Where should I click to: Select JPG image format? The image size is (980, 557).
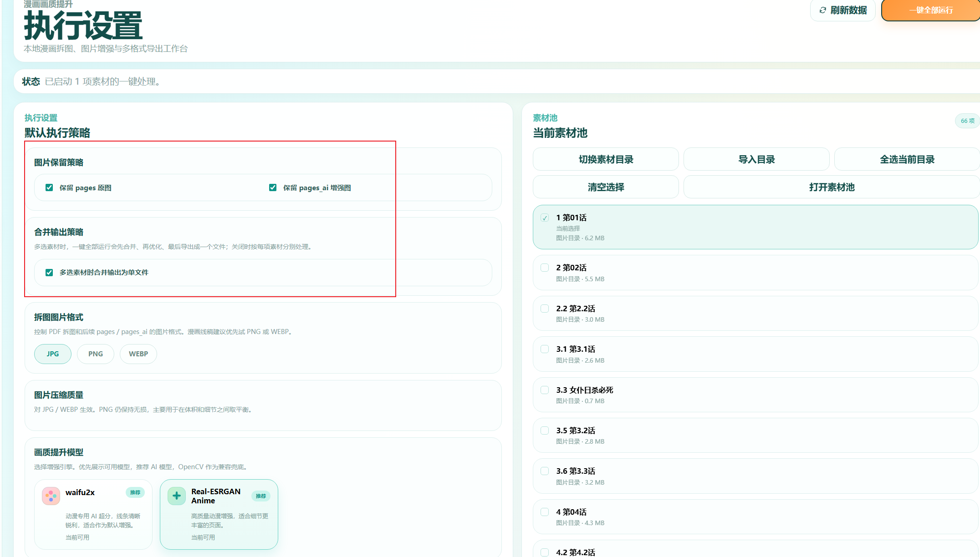click(53, 354)
